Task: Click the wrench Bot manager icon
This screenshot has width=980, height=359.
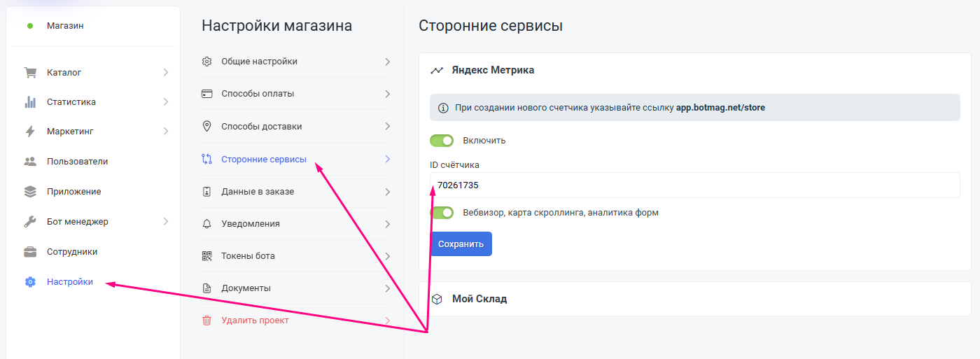Action: pos(30,222)
